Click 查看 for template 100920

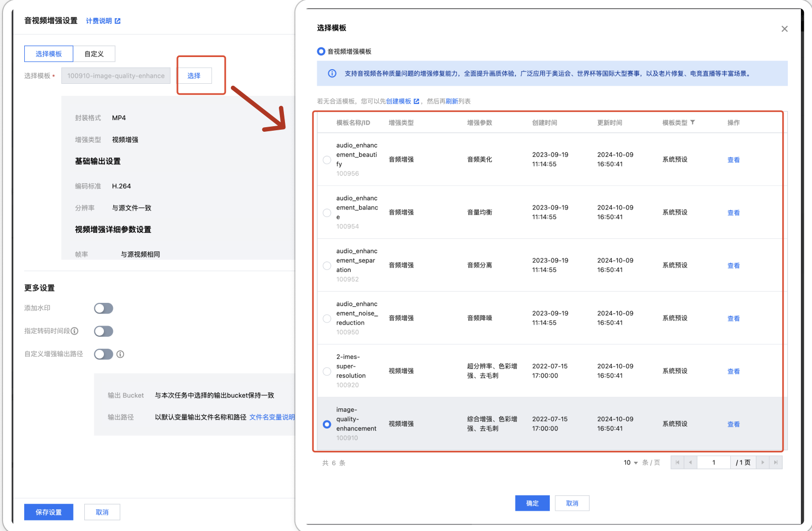(733, 371)
